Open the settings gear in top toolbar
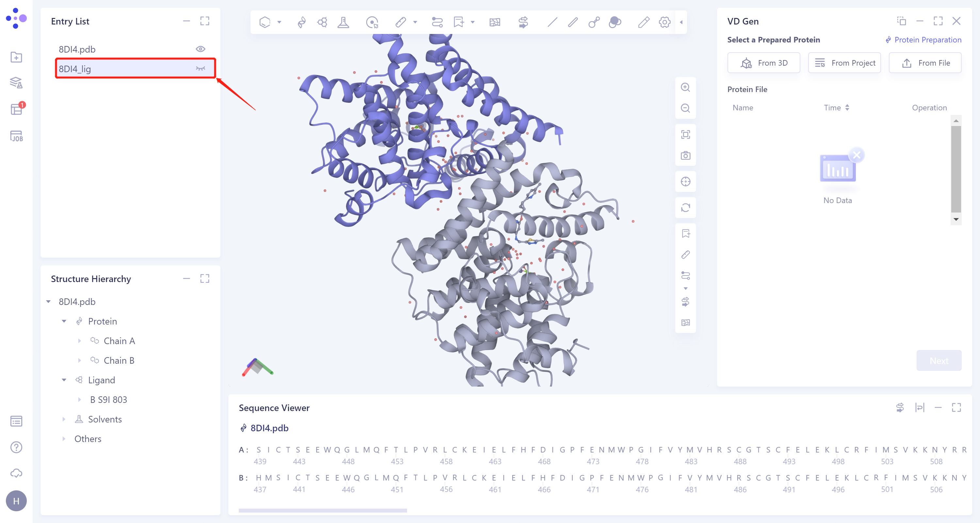The width and height of the screenshot is (980, 523). [x=664, y=22]
